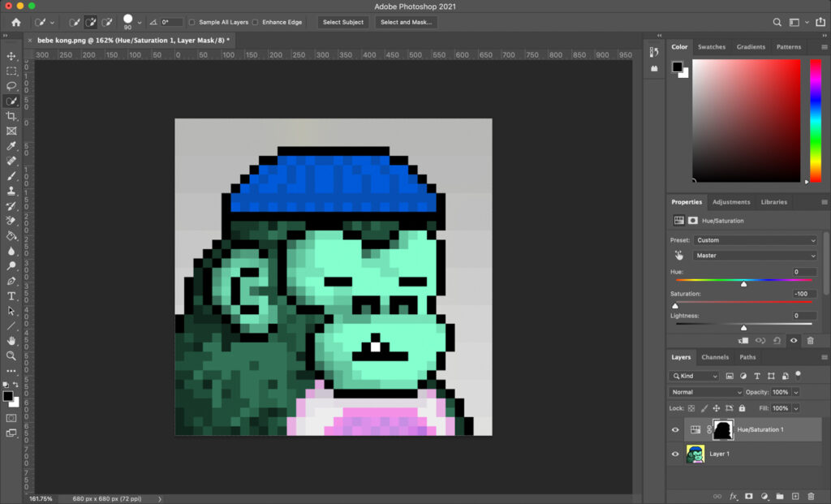Screen dimensions: 831x504
Task: Choose Subtract from Selection mode icon
Action: (x=107, y=22)
